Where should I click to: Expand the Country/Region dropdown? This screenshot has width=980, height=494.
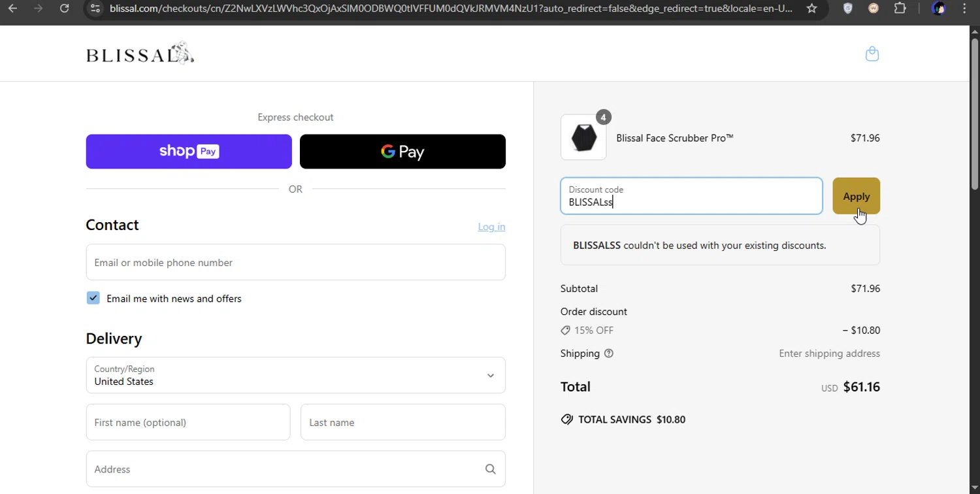pos(295,375)
